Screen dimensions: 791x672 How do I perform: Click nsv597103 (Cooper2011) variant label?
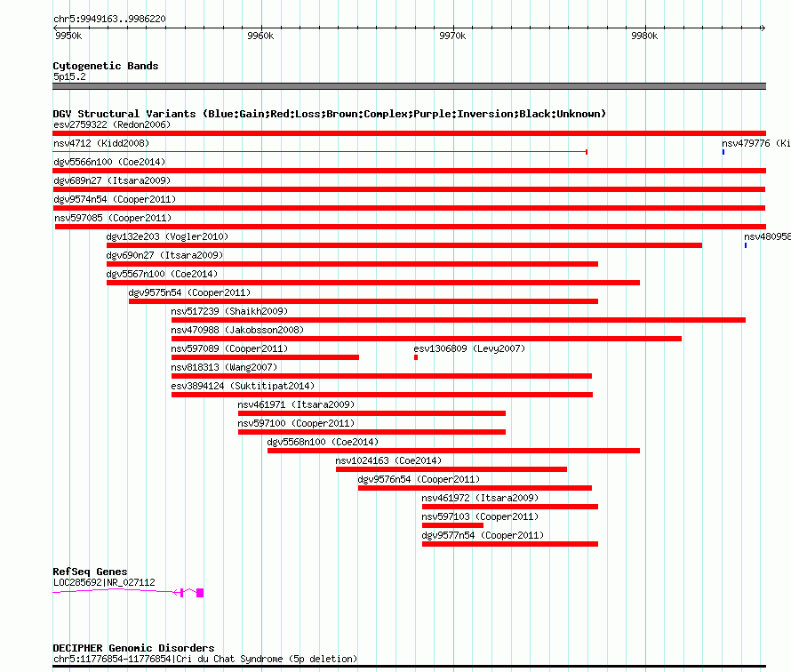pyautogui.click(x=480, y=516)
